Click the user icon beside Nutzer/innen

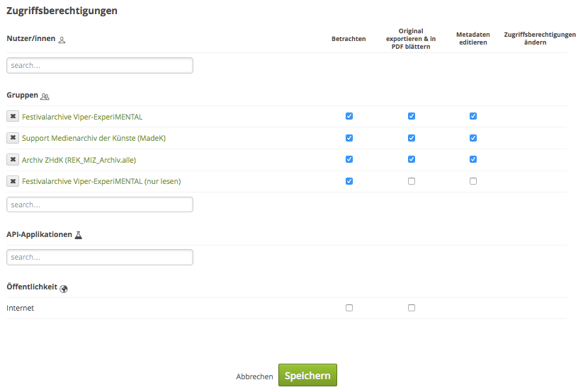(62, 40)
